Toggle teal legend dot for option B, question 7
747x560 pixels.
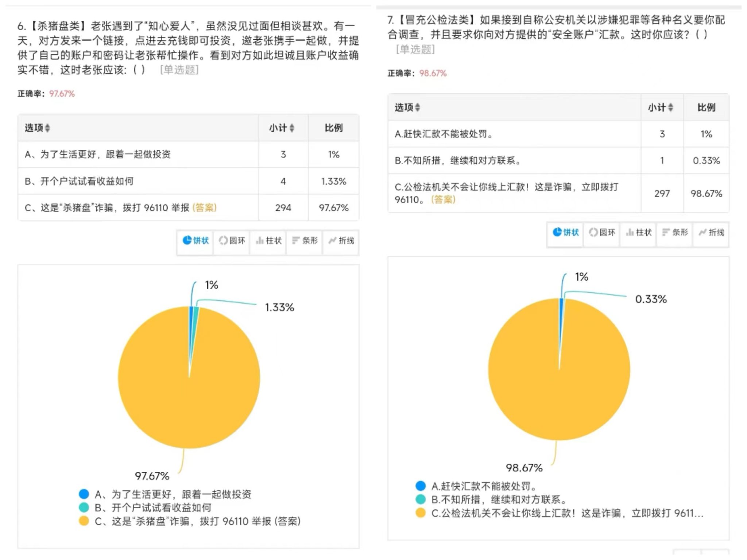coord(421,499)
